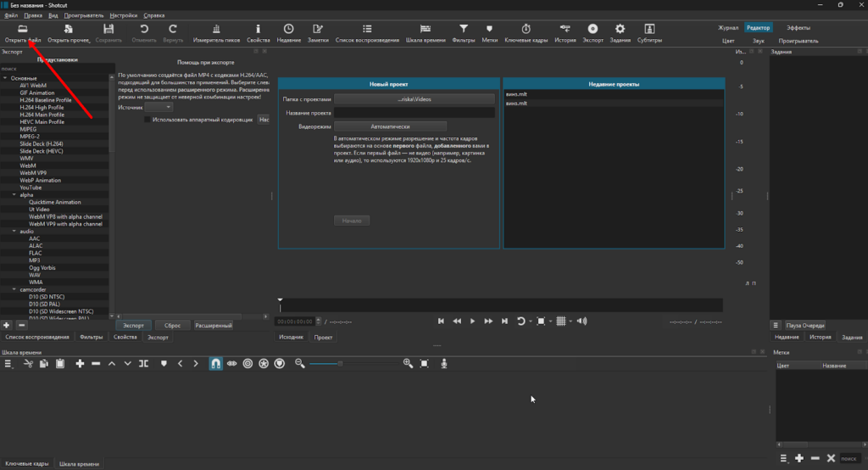This screenshot has height=470, width=868.
Task: Collapse the 'alpha' presets tree group
Action: pyautogui.click(x=14, y=195)
